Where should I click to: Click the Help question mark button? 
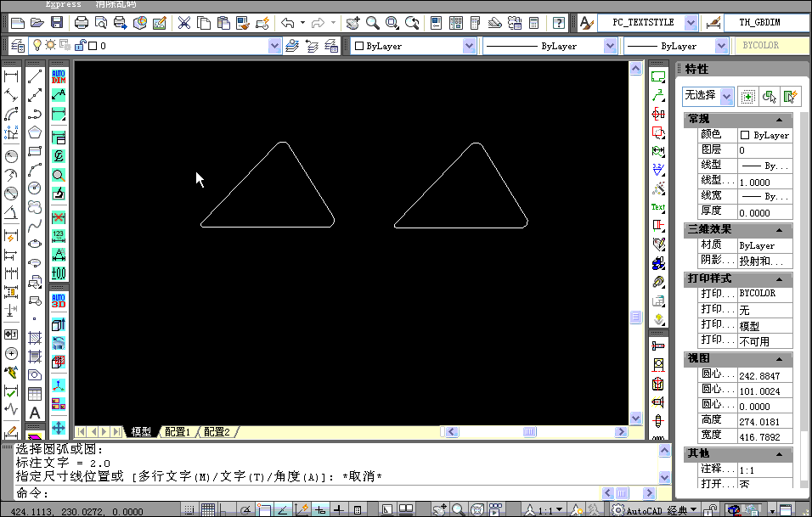[558, 23]
